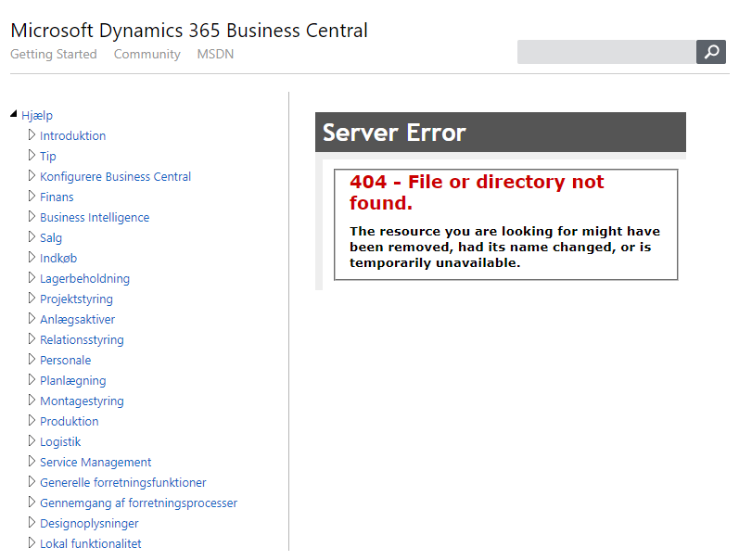The width and height of the screenshot is (739, 560).
Task: Open Konfigurere Business Central topic
Action: [x=116, y=177]
